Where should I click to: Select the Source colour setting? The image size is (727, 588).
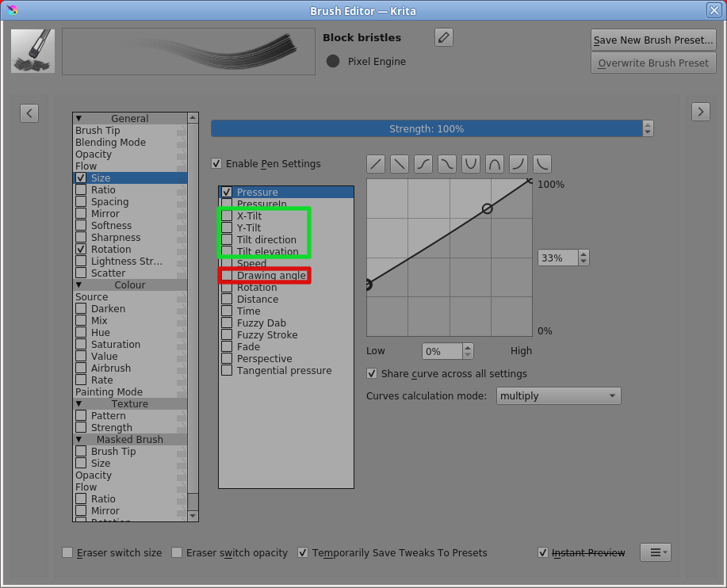[92, 297]
